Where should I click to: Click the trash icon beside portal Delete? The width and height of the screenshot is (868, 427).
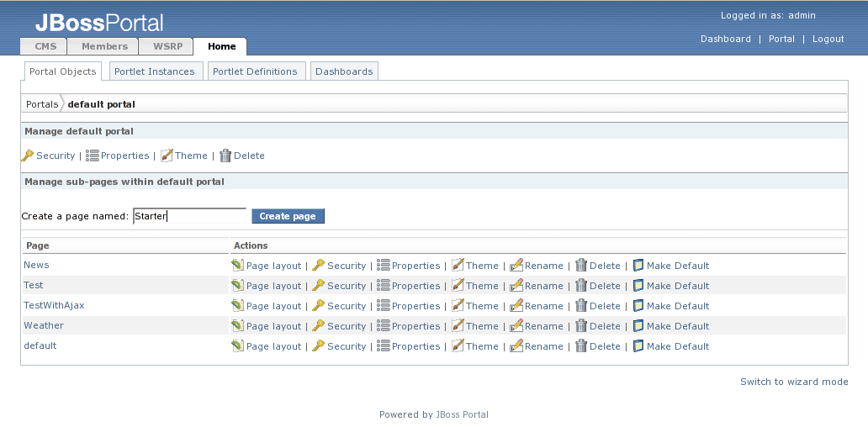[225, 156]
